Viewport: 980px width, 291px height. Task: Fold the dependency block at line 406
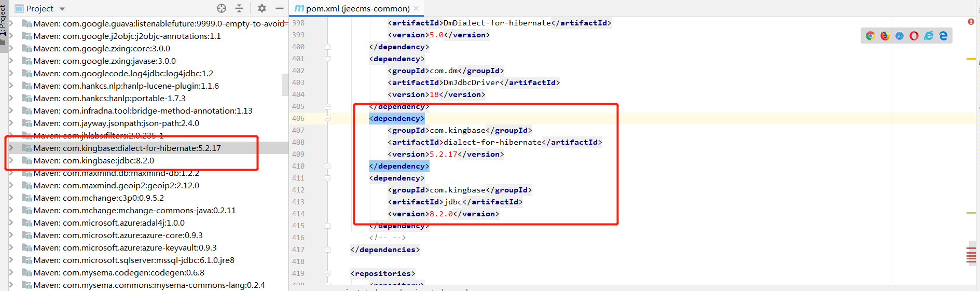click(327, 118)
